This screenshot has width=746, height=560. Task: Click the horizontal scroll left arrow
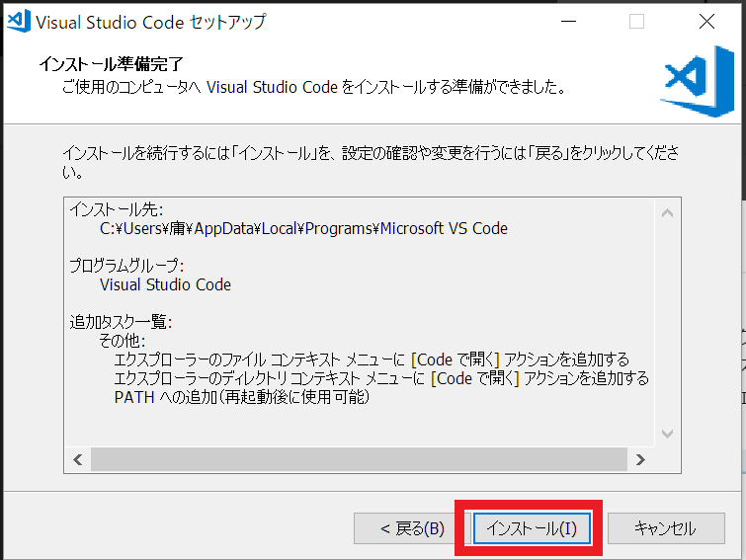point(78,459)
